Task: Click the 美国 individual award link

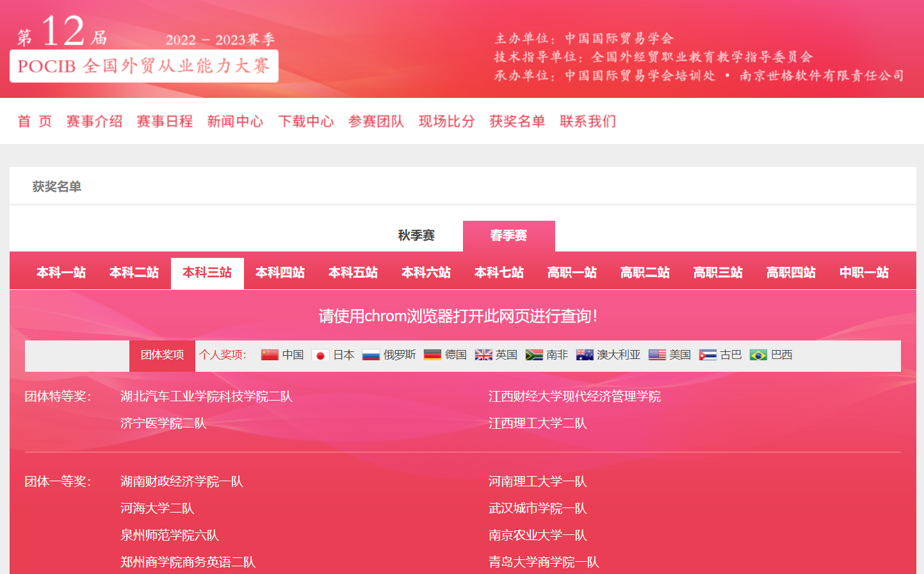Action: click(680, 355)
